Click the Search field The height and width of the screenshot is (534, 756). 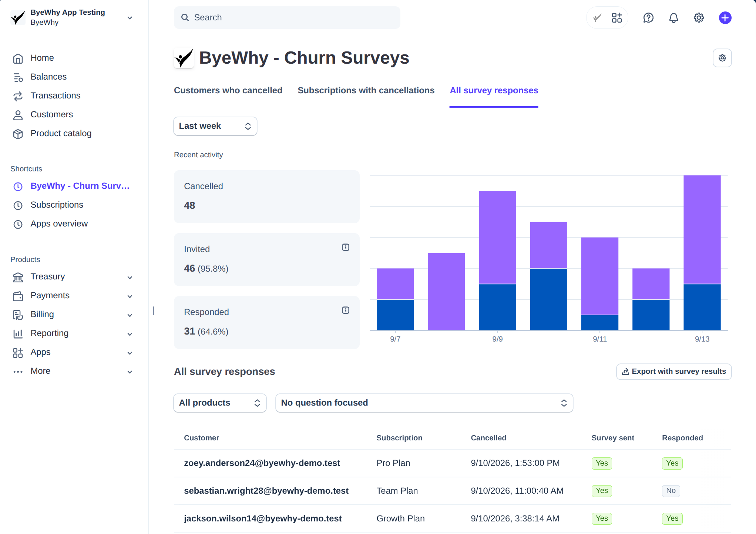click(x=287, y=17)
